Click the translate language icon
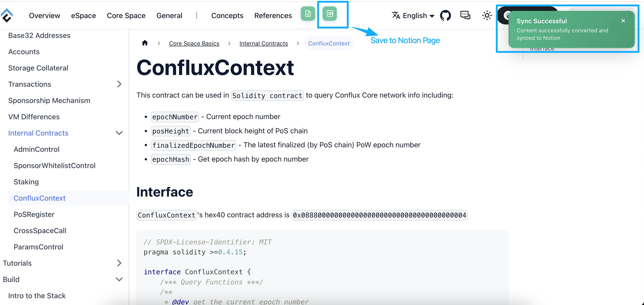644x305 pixels. click(x=396, y=16)
